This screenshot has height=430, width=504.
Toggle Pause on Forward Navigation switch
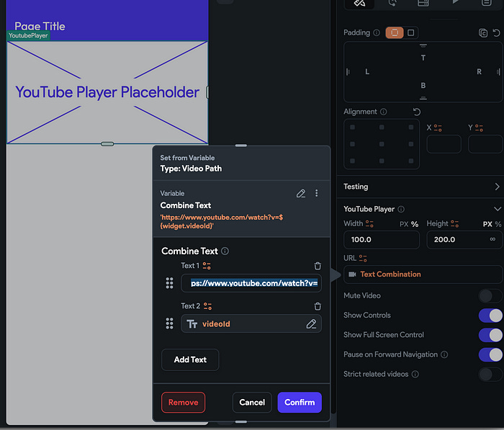coord(490,355)
